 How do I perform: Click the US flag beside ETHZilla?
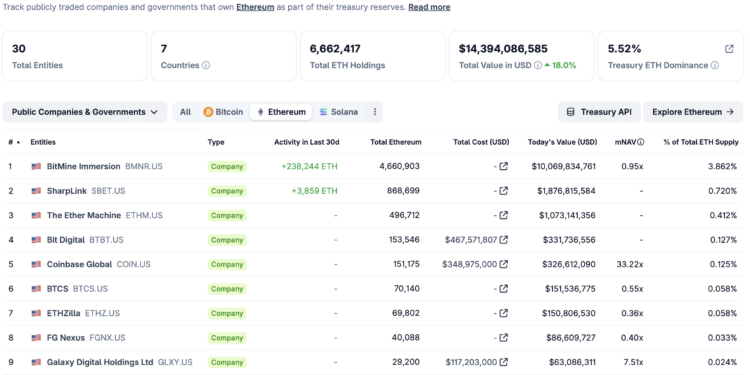36,313
